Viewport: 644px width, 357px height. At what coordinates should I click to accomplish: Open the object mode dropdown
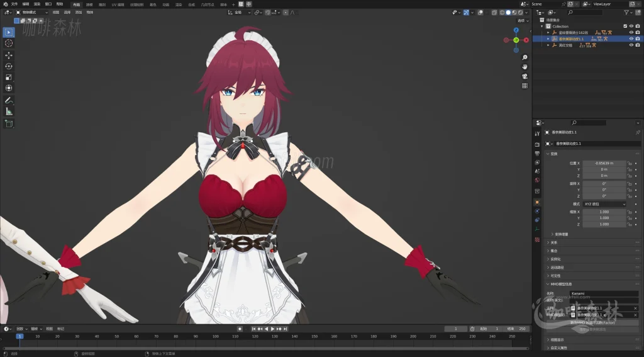tap(32, 13)
